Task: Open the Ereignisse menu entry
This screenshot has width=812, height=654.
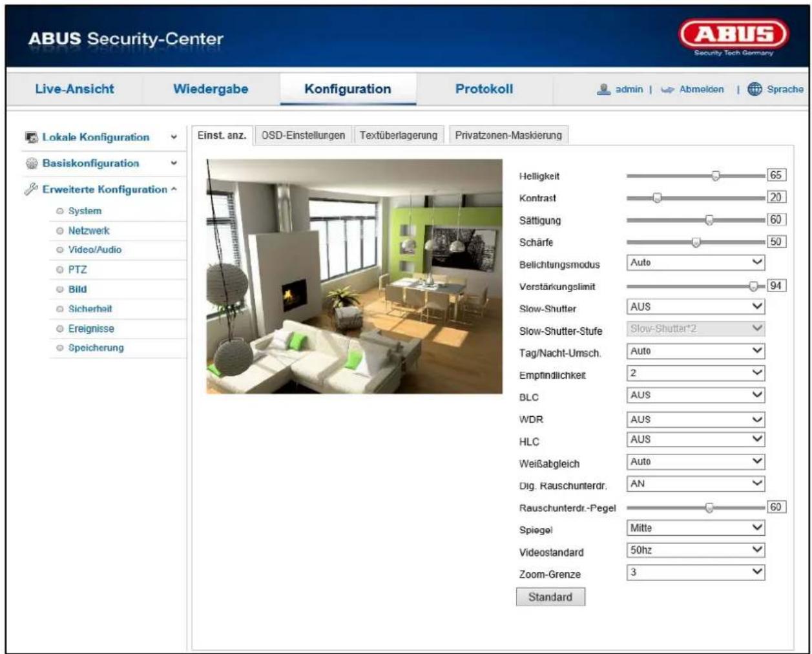Action: (x=91, y=329)
